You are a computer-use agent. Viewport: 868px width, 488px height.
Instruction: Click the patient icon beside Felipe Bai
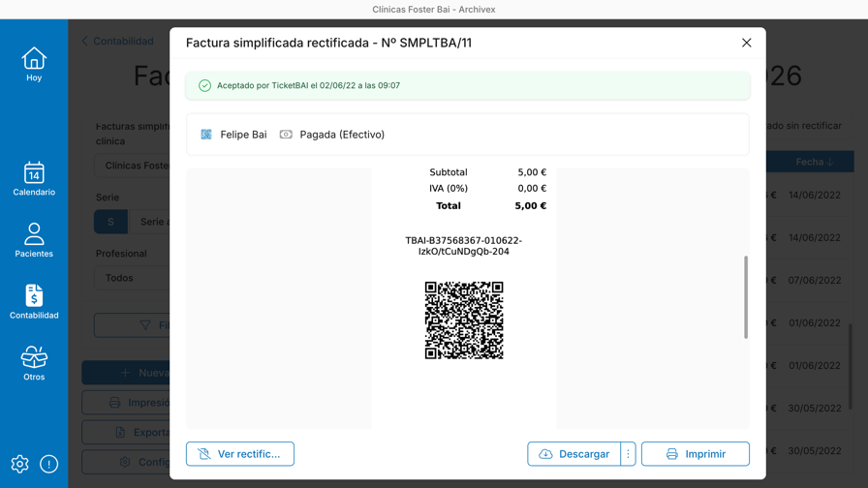(206, 135)
